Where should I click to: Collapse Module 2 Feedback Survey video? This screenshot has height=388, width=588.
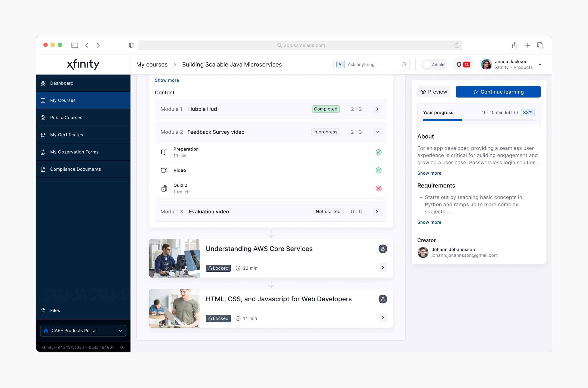(377, 132)
